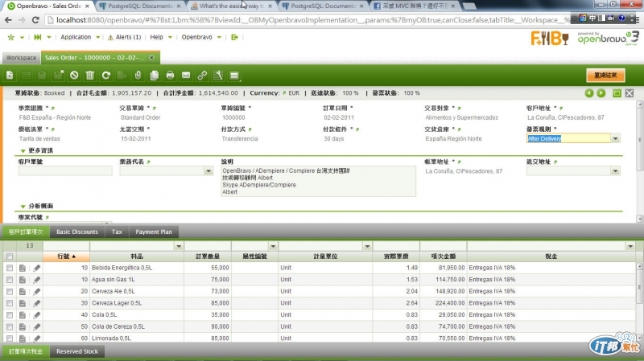This screenshot has height=361, width=644.
Task: Click the customer order number input field
Action: click(65, 171)
